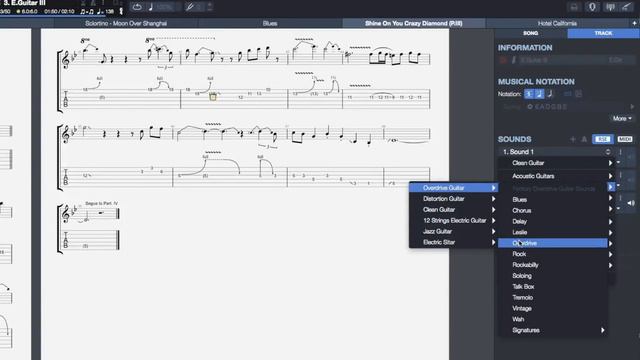Screen dimensions: 640x360
Task: Open Acoustic Guitars submenu
Action: point(557,176)
